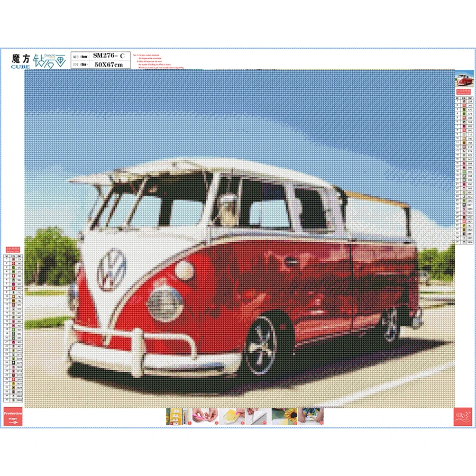Select the item number SM276-C

tap(109, 56)
